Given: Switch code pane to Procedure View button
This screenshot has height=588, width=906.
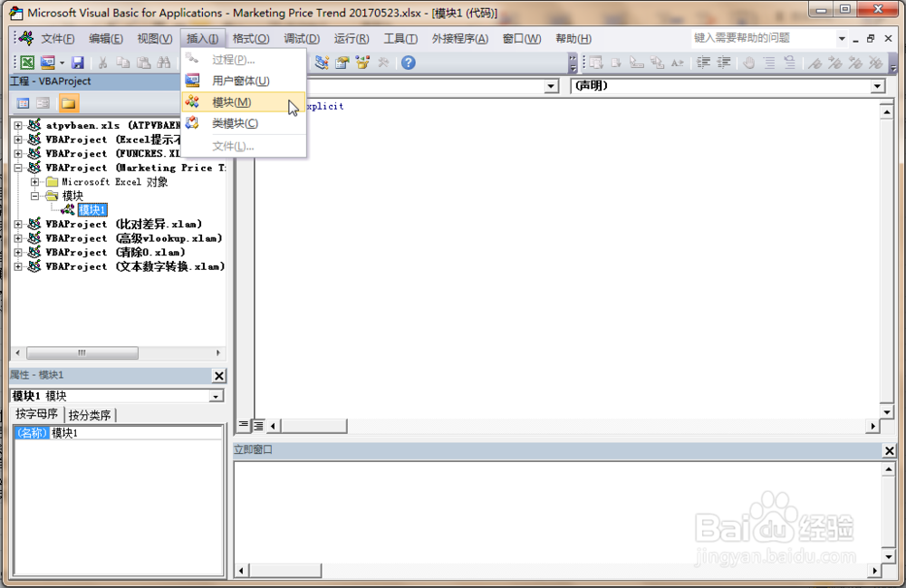Looking at the screenshot, I should (244, 426).
